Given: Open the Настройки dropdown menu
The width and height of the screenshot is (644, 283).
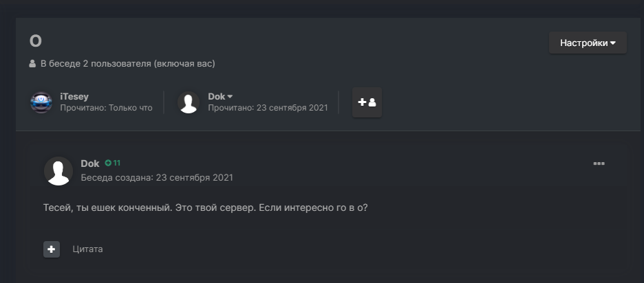Looking at the screenshot, I should [x=588, y=43].
